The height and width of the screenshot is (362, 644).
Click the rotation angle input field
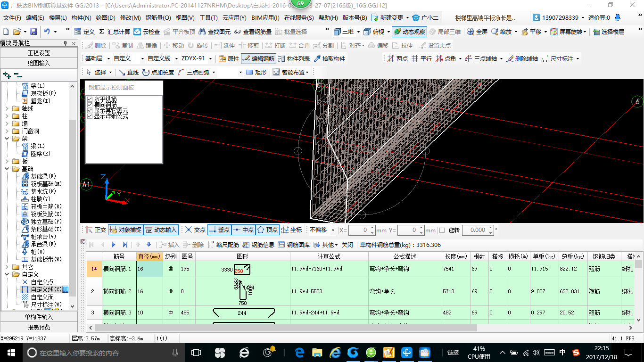pos(478,230)
